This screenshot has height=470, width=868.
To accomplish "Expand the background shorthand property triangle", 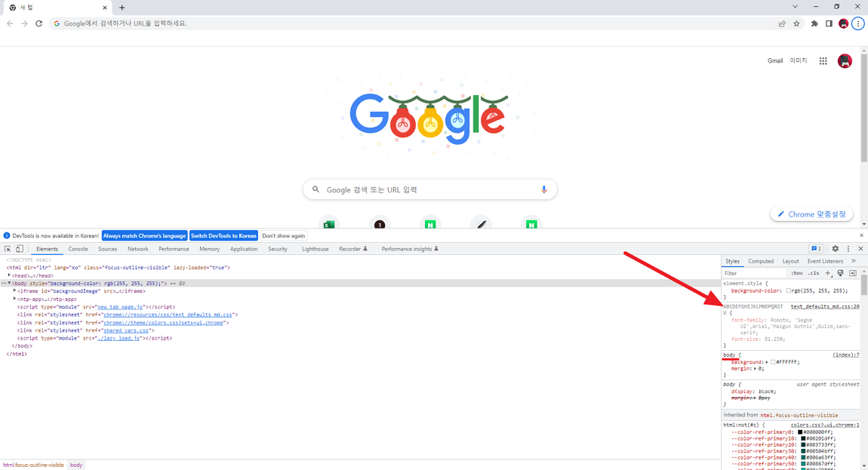I will [x=767, y=362].
